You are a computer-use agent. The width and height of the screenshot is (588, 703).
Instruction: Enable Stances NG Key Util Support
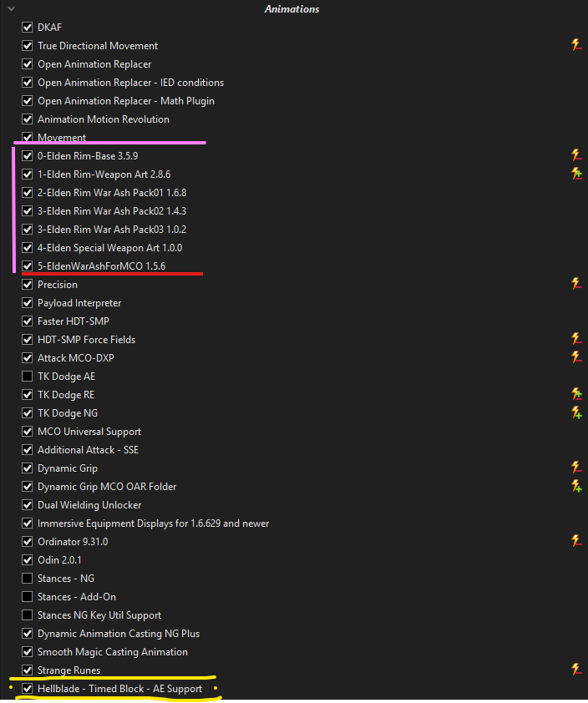pos(28,615)
